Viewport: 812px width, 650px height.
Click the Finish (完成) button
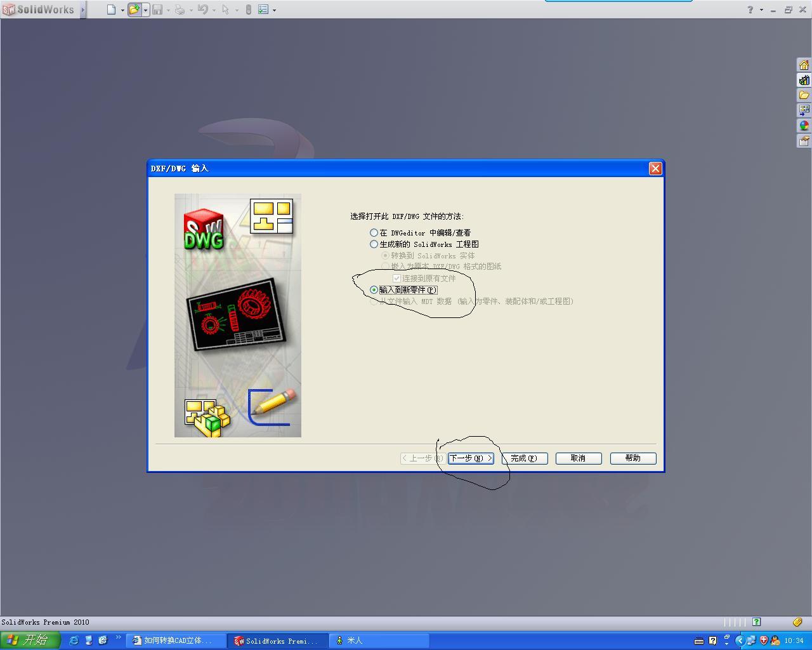(x=525, y=458)
